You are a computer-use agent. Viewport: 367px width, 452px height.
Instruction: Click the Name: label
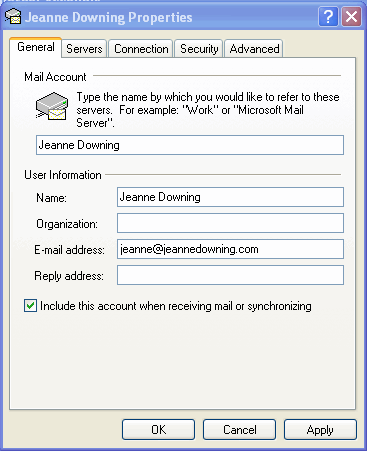pos(51,198)
